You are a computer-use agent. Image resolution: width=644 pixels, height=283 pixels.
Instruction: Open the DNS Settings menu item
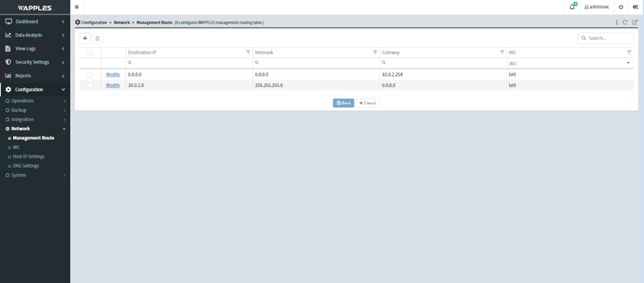(26, 166)
